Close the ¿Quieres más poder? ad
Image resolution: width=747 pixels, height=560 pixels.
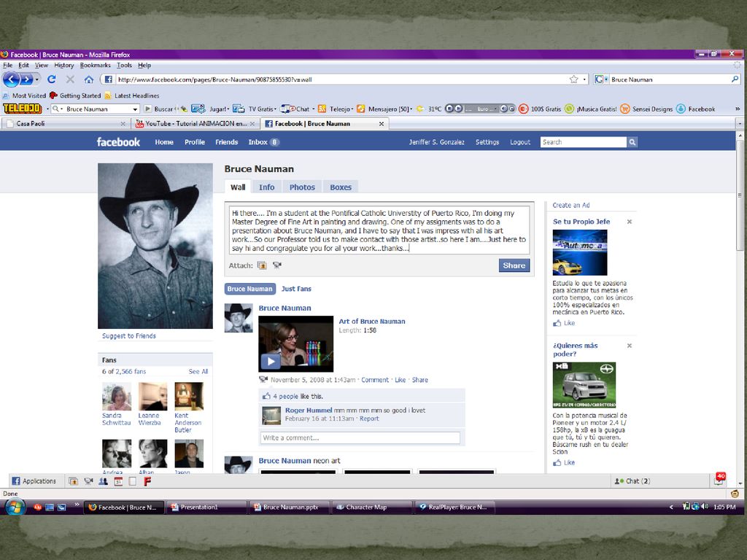point(630,346)
